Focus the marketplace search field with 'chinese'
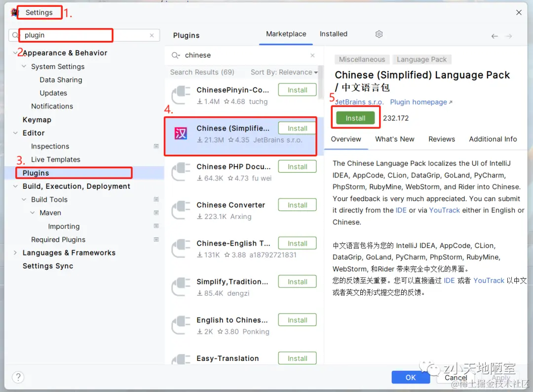533x392 pixels. click(x=244, y=55)
